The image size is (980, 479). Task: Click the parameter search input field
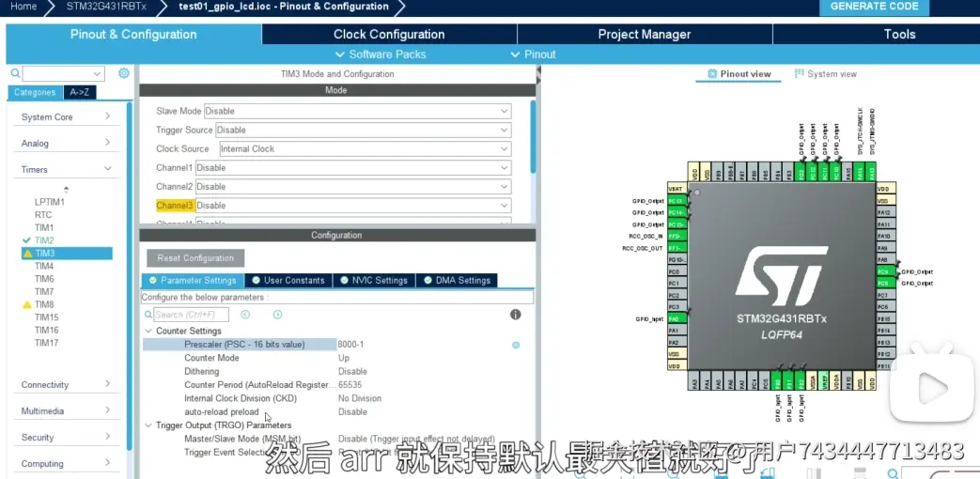(x=192, y=315)
